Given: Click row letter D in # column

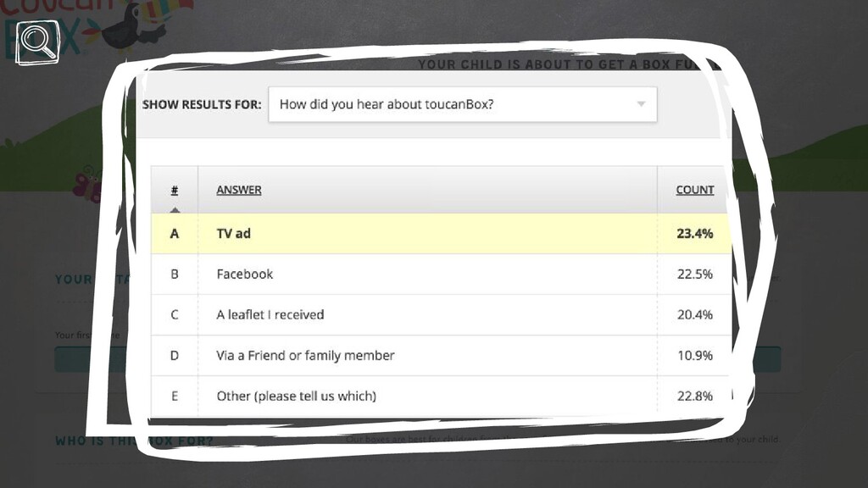Looking at the screenshot, I should 175,355.
